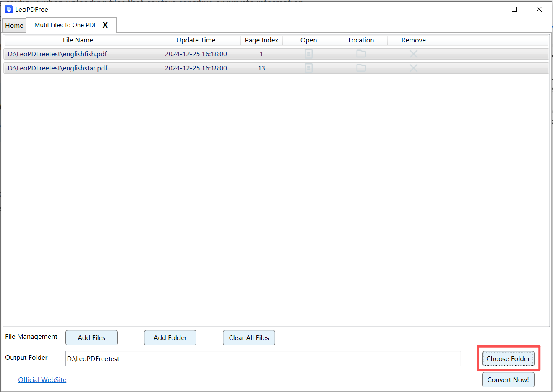
Task: Remove englishfish.pdf with its X icon
Action: [x=413, y=54]
